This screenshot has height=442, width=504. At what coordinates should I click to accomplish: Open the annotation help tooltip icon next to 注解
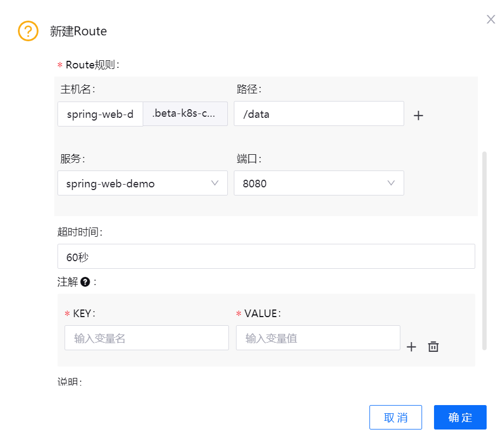coord(84,282)
